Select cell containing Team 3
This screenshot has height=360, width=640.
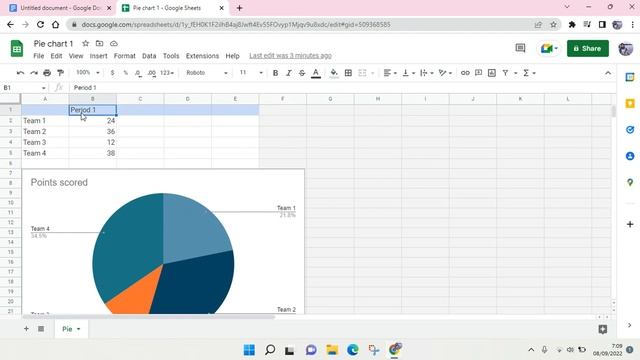(45, 142)
